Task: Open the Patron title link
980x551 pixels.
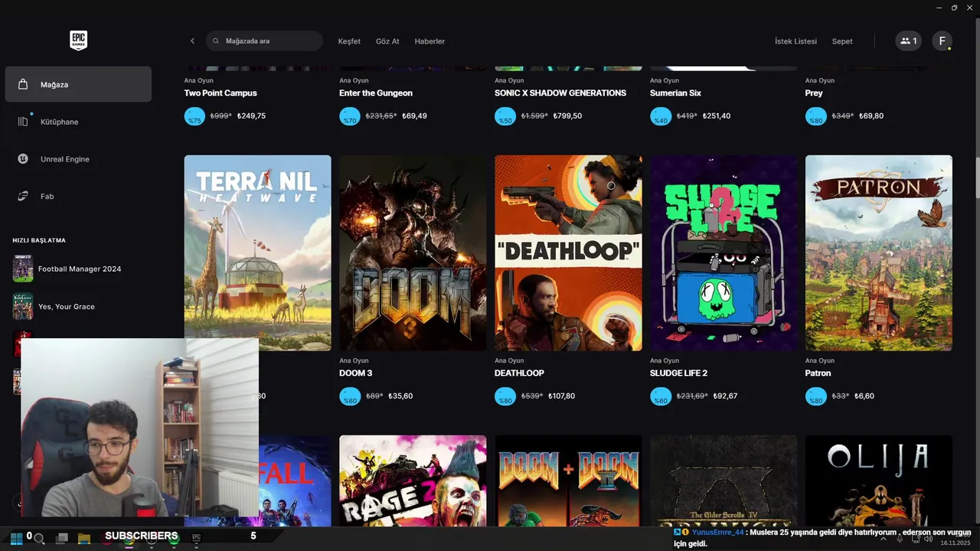Action: click(x=818, y=373)
